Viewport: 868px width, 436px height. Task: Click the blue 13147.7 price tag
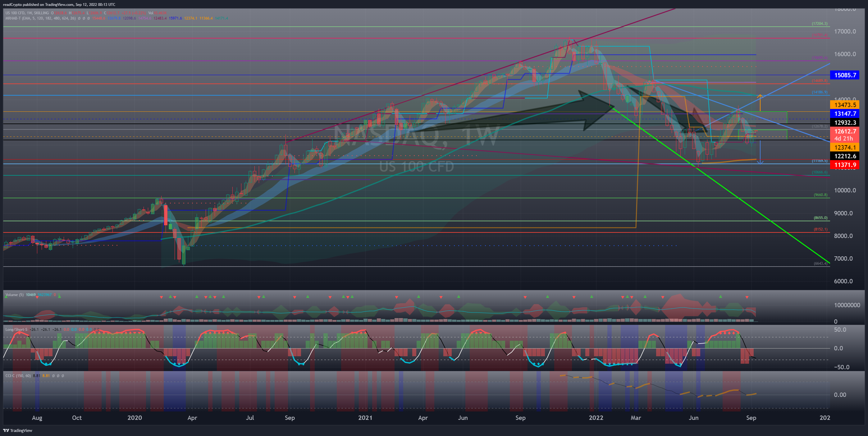(845, 114)
